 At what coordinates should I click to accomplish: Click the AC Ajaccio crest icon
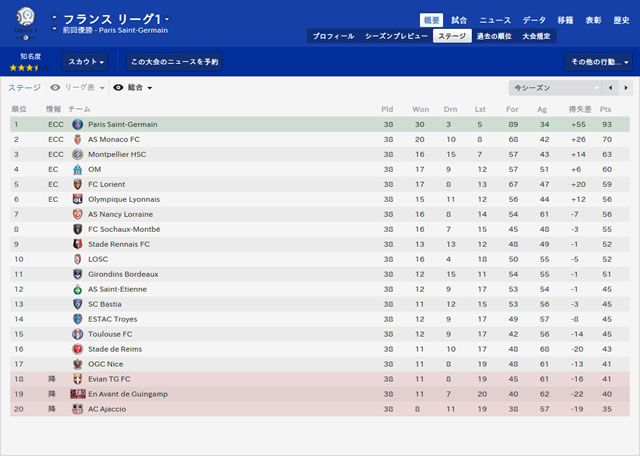pyautogui.click(x=78, y=409)
